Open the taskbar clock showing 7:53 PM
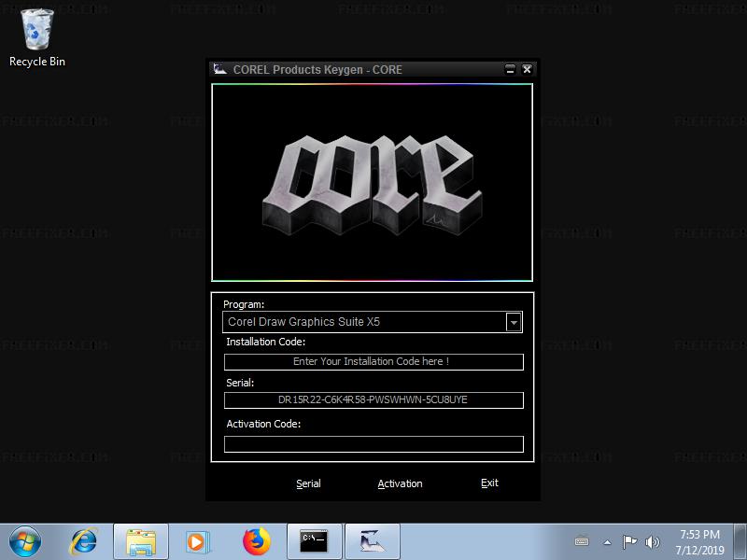 point(699,542)
